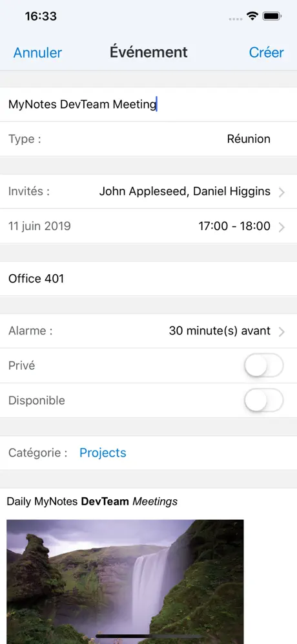Open the waterfall photo attachment
The image size is (297, 644).
pos(125,581)
